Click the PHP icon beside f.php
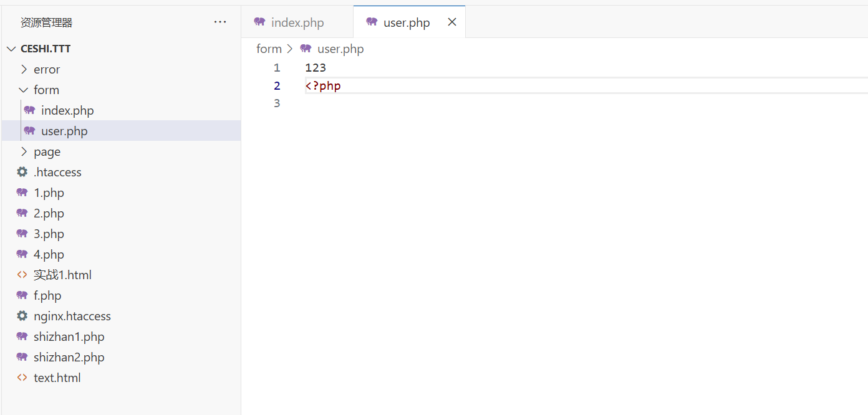Viewport: 868px width, 415px height. [x=22, y=295]
